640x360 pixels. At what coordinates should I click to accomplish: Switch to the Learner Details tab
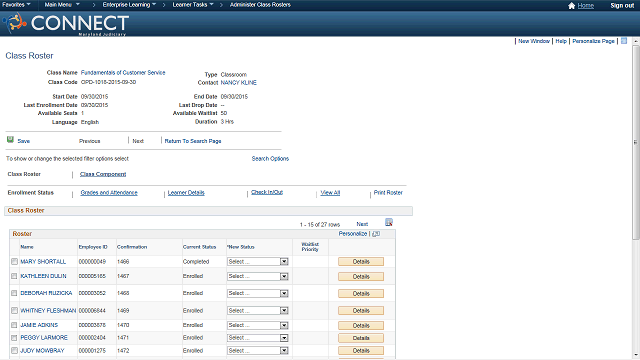(186, 193)
